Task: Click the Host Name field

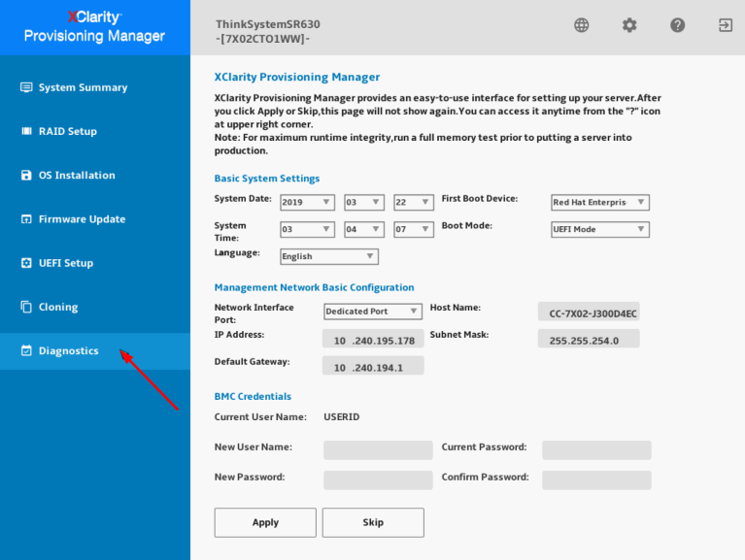Action: click(589, 312)
